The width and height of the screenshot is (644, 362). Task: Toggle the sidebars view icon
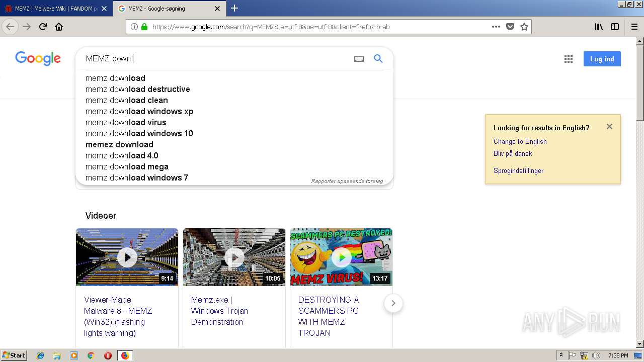pos(615,27)
